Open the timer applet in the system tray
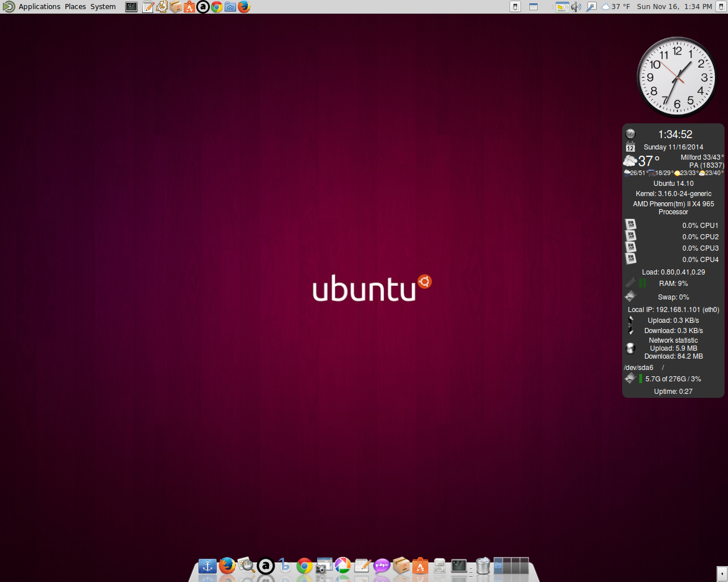 coord(562,7)
